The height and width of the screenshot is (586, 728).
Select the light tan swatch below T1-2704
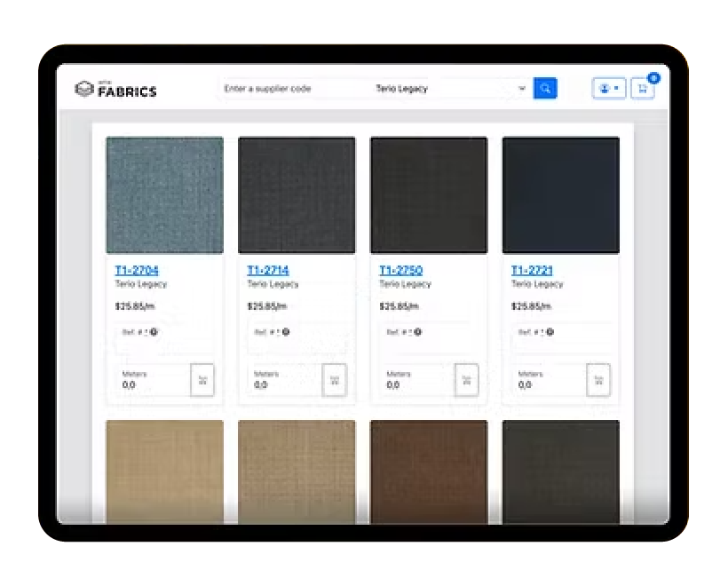click(x=165, y=471)
